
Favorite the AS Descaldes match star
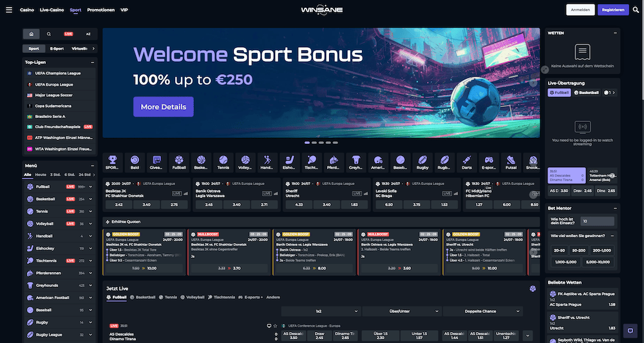click(275, 326)
